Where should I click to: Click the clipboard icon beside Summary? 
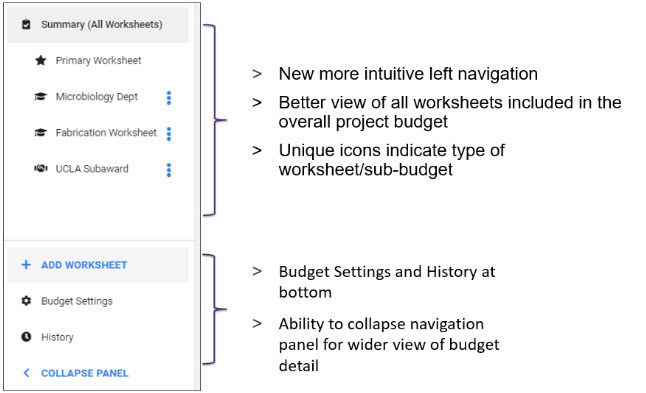tap(26, 25)
